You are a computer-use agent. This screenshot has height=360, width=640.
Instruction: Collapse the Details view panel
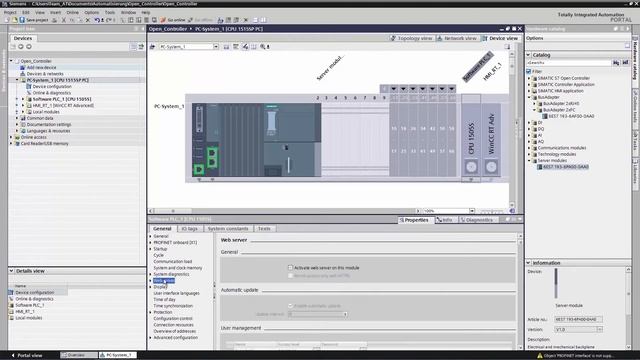coord(11,271)
